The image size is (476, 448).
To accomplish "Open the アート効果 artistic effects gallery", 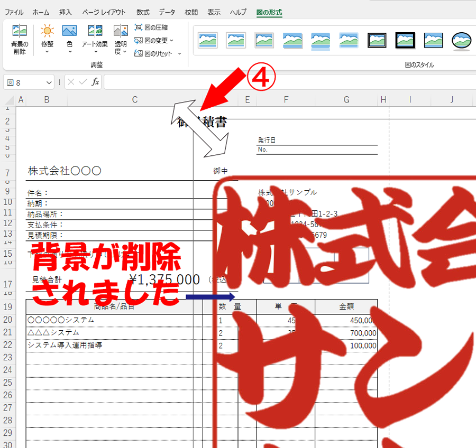I will [x=95, y=39].
